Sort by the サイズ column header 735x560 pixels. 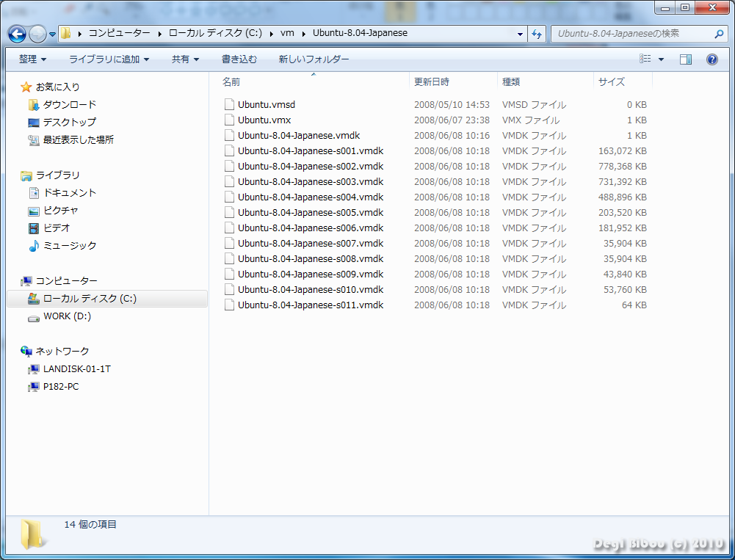[623, 82]
